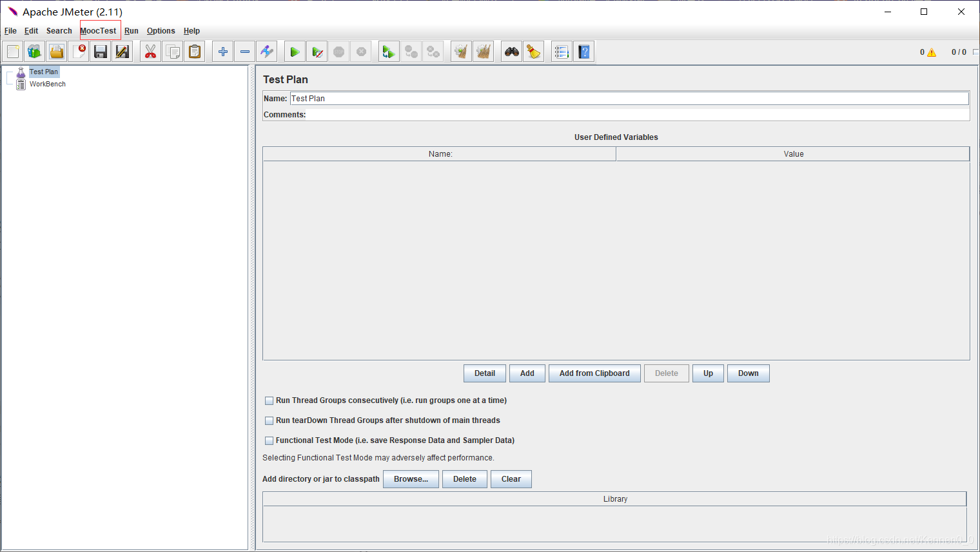
Task: Toggle Functional Test Mode checkbox
Action: (x=269, y=440)
